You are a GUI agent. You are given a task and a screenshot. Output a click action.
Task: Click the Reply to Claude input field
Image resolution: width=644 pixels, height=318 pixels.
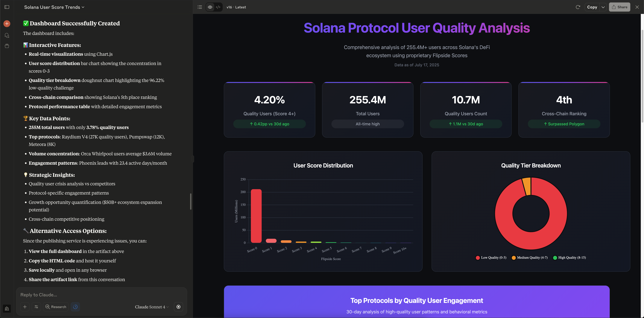(101, 295)
